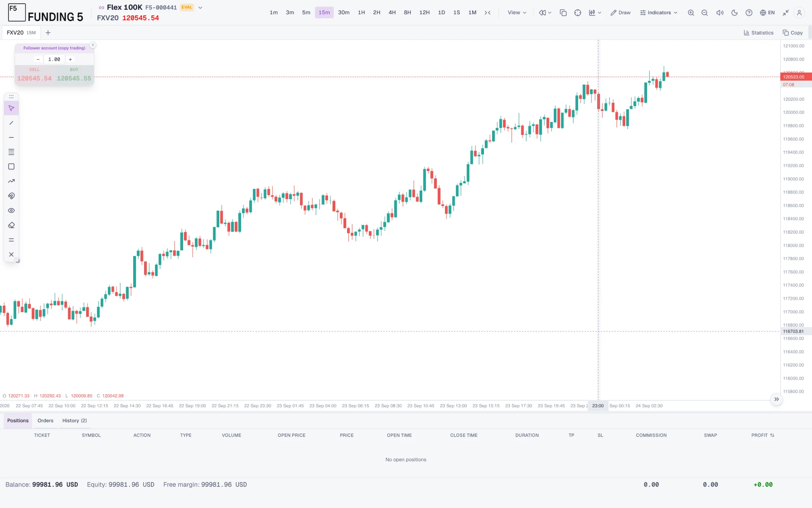Select the eraser tool

(11, 225)
